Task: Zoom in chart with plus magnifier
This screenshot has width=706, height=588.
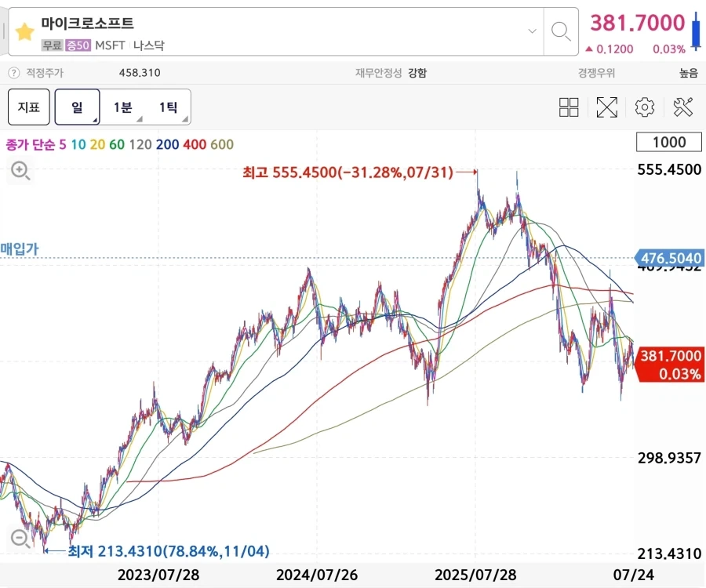Action: pos(20,171)
